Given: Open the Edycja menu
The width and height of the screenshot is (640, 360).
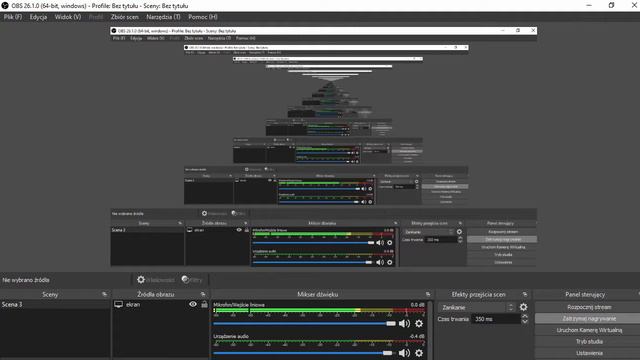Looking at the screenshot, I should (38, 17).
